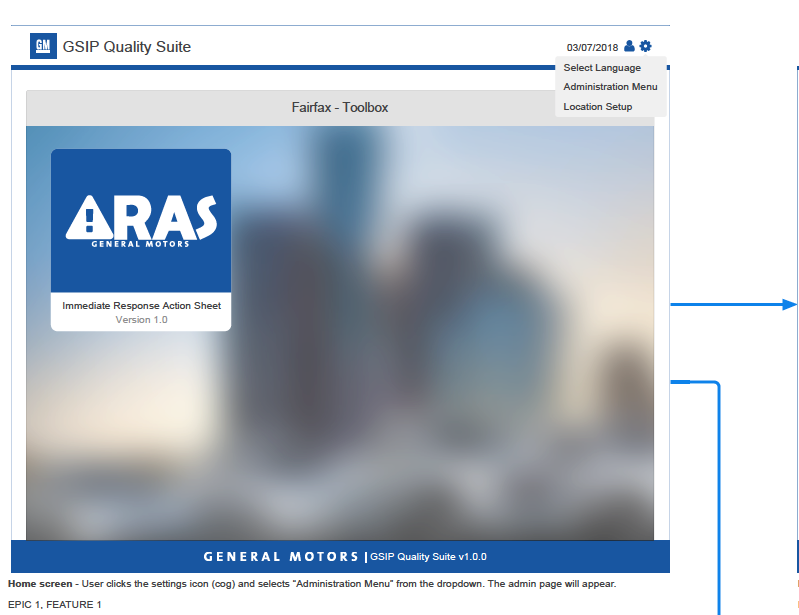
Task: Open the user profile icon
Action: [x=629, y=46]
